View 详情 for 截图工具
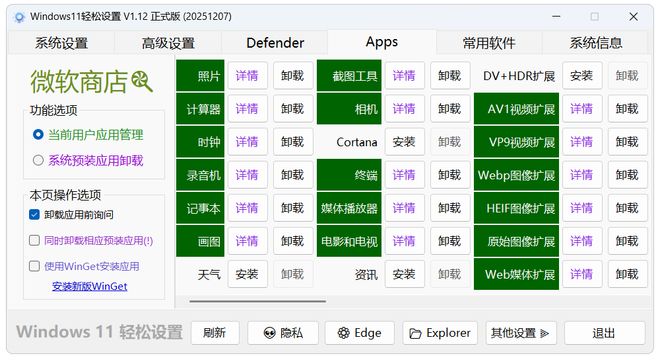This screenshot has width=660, height=360. point(404,76)
